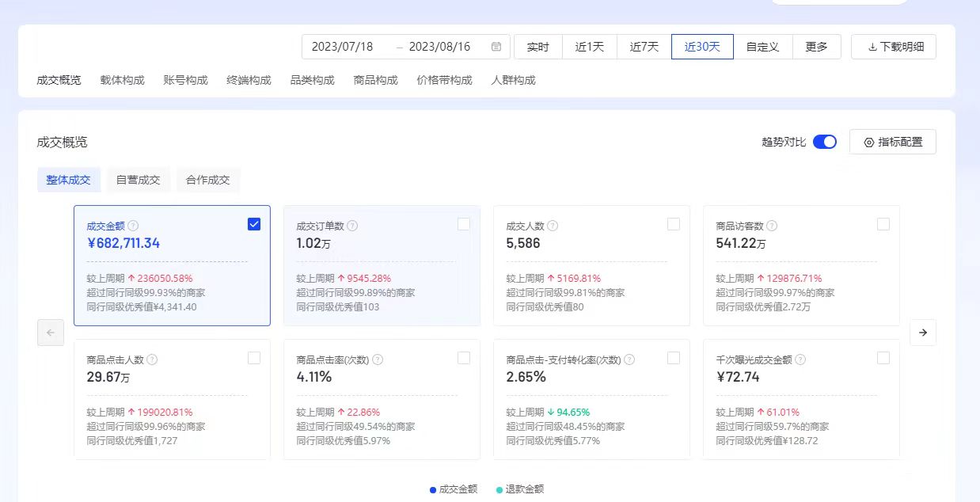This screenshot has width=980, height=502.
Task: Click the 4.11% click rate value
Action: (x=314, y=377)
